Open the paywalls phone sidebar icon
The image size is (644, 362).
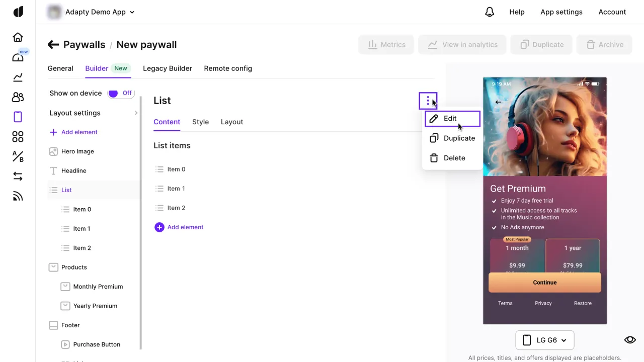[18, 117]
